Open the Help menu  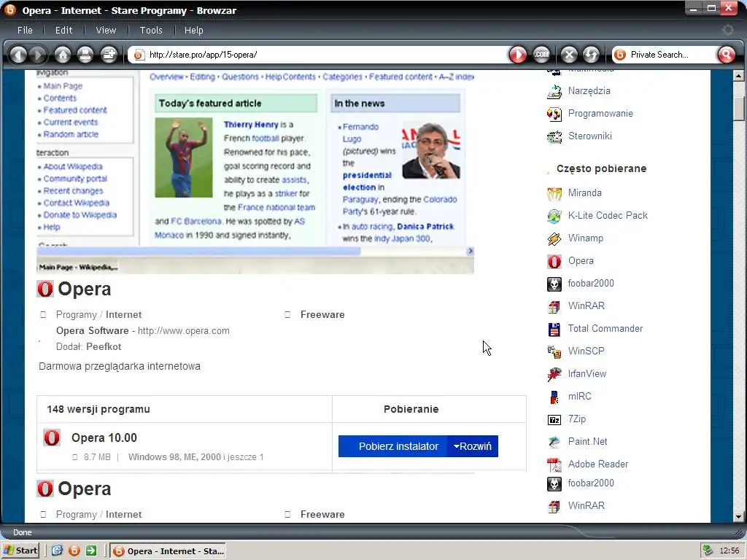coord(193,30)
